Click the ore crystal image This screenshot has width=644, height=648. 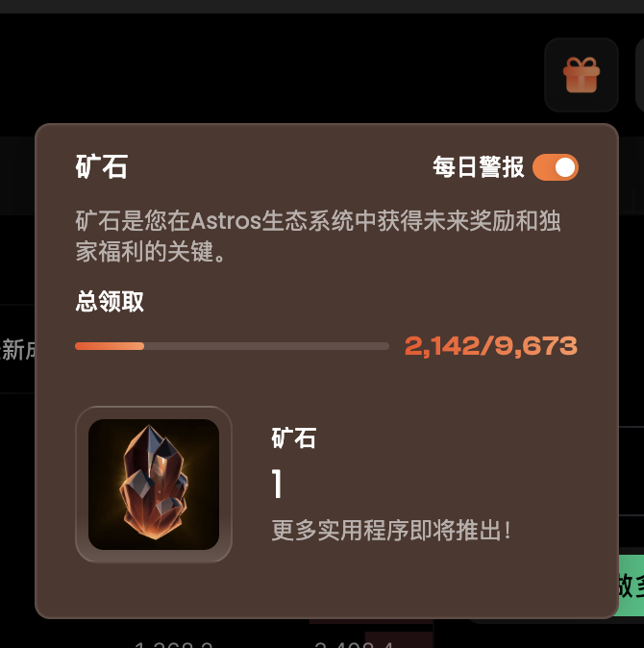[154, 485]
